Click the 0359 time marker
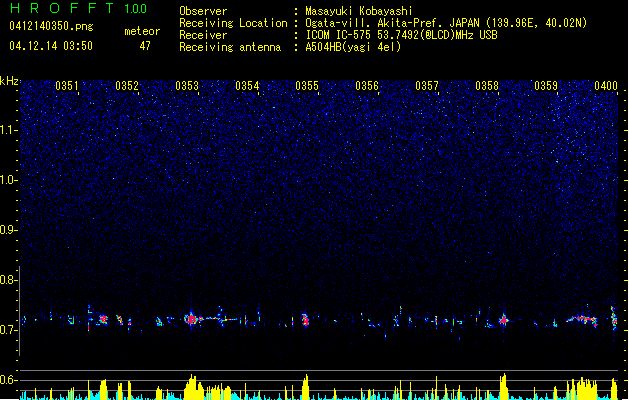This screenshot has height=400, width=629. [x=546, y=86]
